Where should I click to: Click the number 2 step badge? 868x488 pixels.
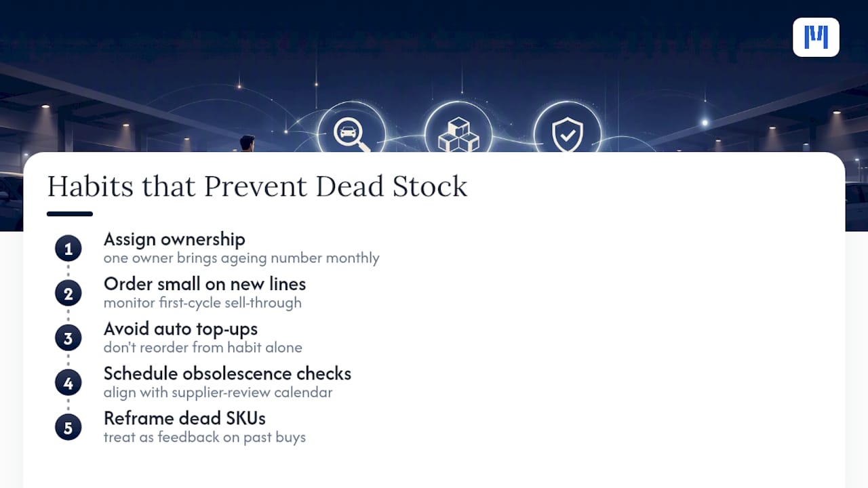click(x=68, y=293)
